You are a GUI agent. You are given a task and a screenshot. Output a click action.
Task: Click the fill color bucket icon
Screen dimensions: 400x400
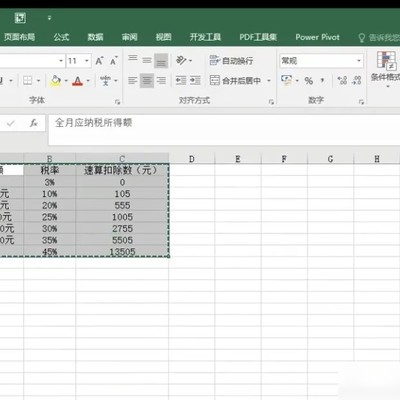click(56, 81)
